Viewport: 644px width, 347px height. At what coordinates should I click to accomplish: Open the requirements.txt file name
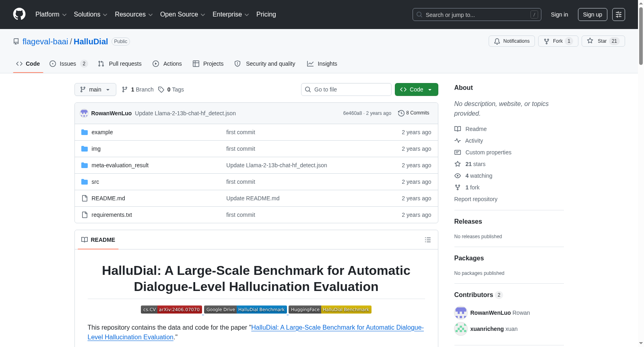pos(111,215)
